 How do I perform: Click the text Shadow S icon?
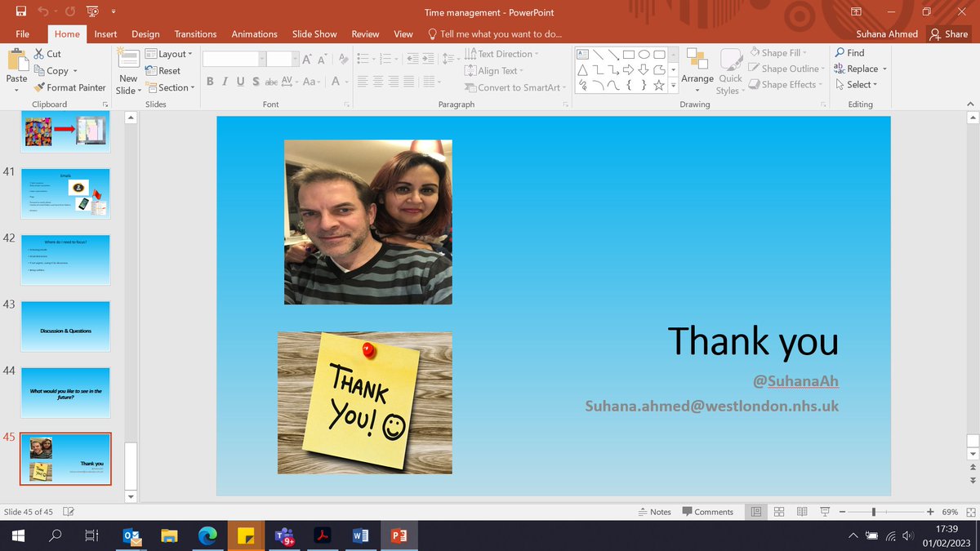point(256,82)
